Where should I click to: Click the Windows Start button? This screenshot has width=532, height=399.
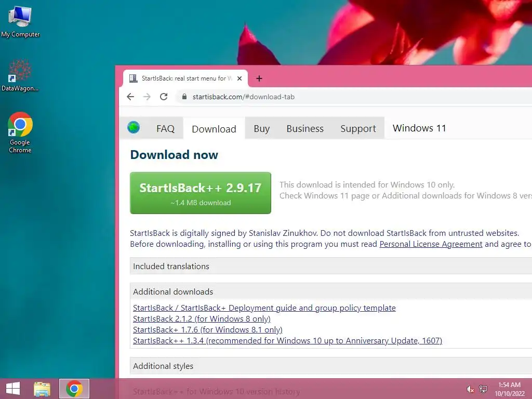13,389
